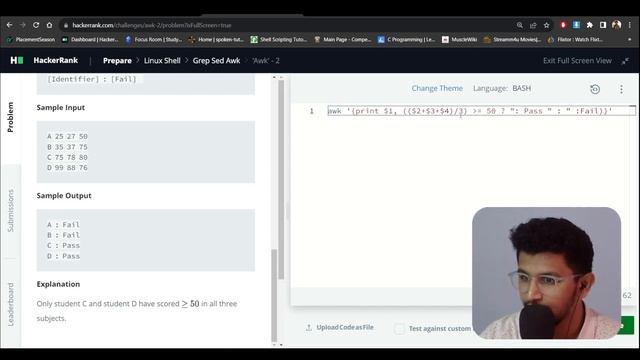This screenshot has width=640, height=360.
Task: Open the zoom magnifier in address bar
Action: (x=520, y=25)
